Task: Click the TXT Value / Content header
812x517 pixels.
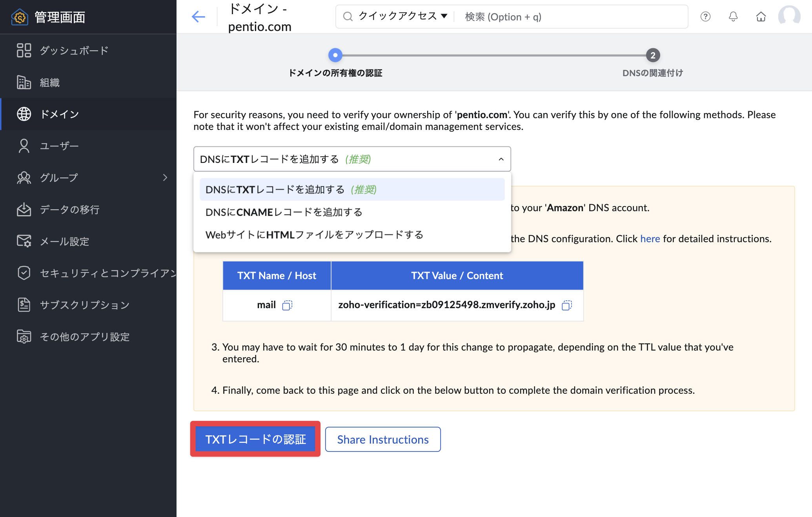Action: click(x=457, y=276)
